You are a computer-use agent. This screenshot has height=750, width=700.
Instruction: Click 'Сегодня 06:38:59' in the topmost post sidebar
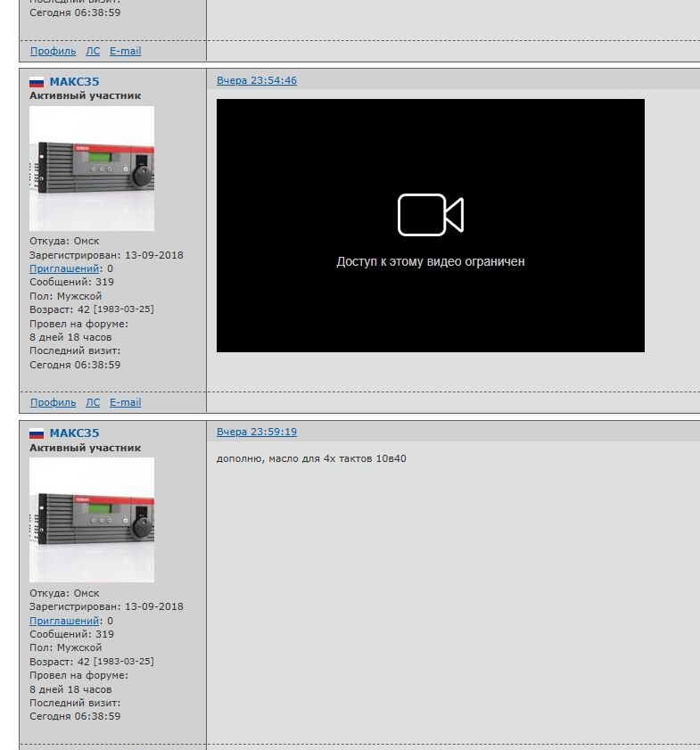pos(75,12)
